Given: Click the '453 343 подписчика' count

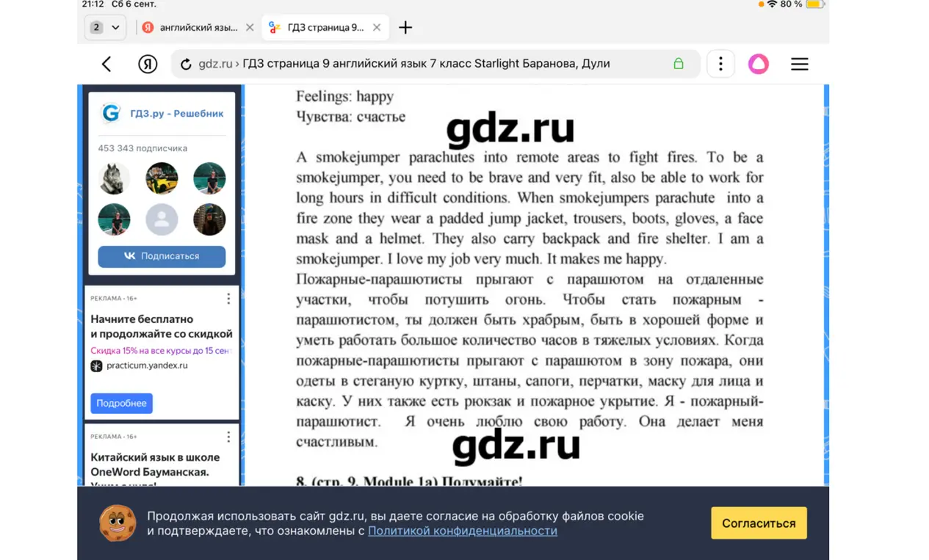Looking at the screenshot, I should (x=142, y=148).
